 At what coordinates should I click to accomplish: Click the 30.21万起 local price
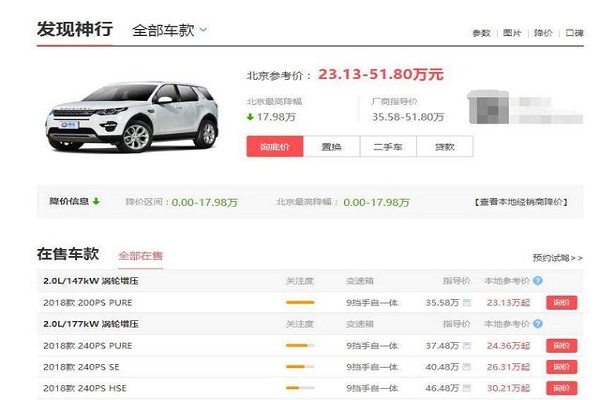point(508,388)
